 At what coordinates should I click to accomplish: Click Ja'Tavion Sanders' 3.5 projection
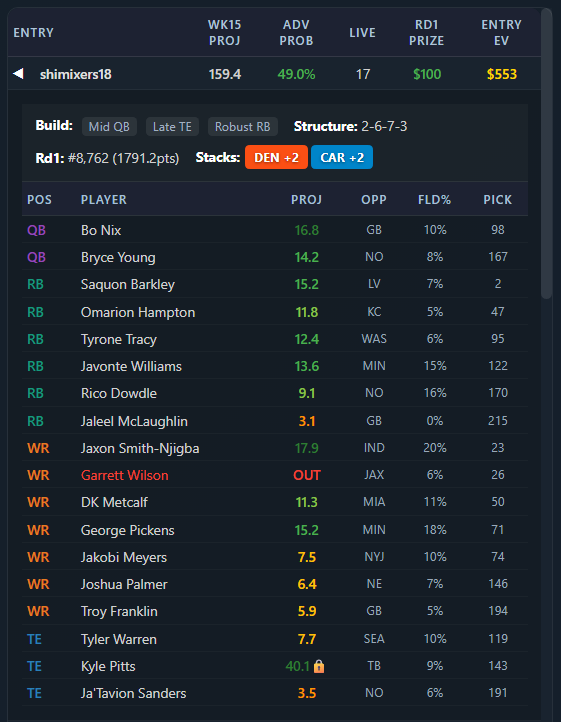pos(307,693)
